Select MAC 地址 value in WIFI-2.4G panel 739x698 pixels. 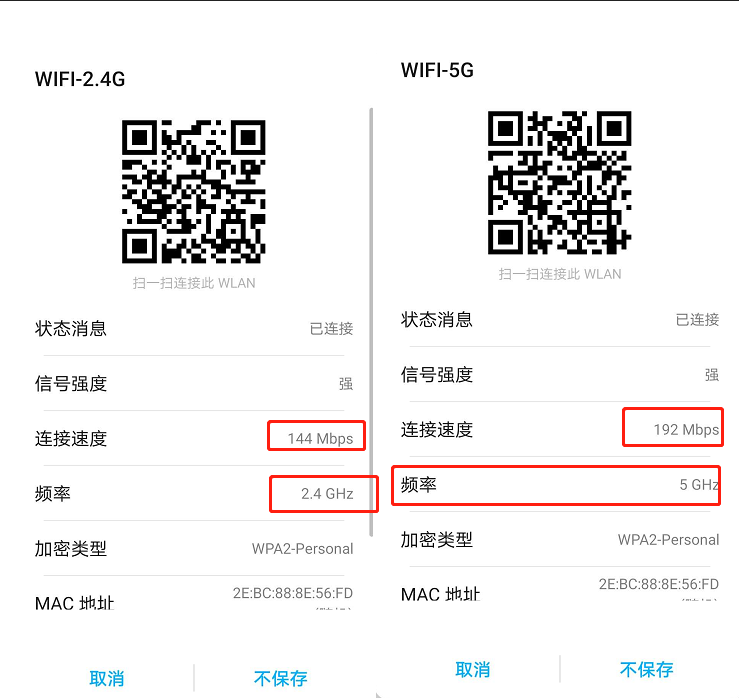(x=293, y=593)
